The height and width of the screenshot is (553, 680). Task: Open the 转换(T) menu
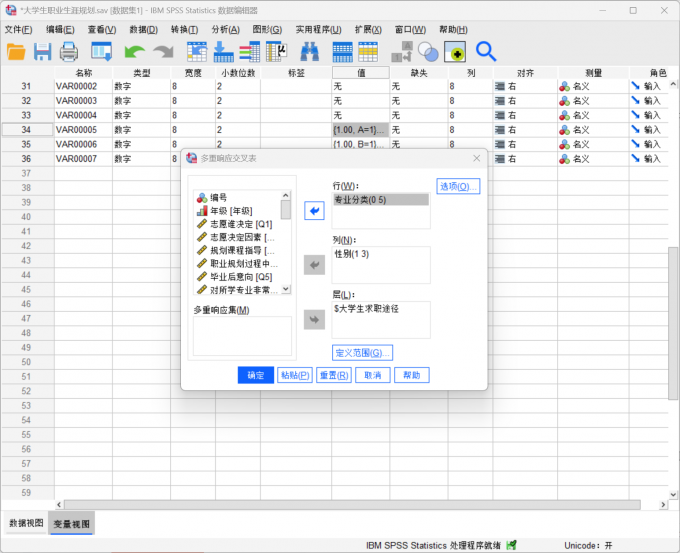(184, 29)
